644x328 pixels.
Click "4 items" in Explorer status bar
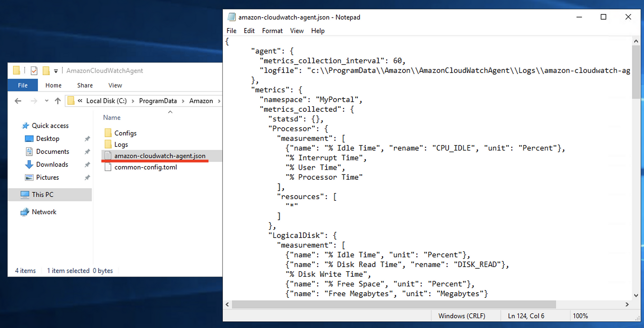click(25, 271)
